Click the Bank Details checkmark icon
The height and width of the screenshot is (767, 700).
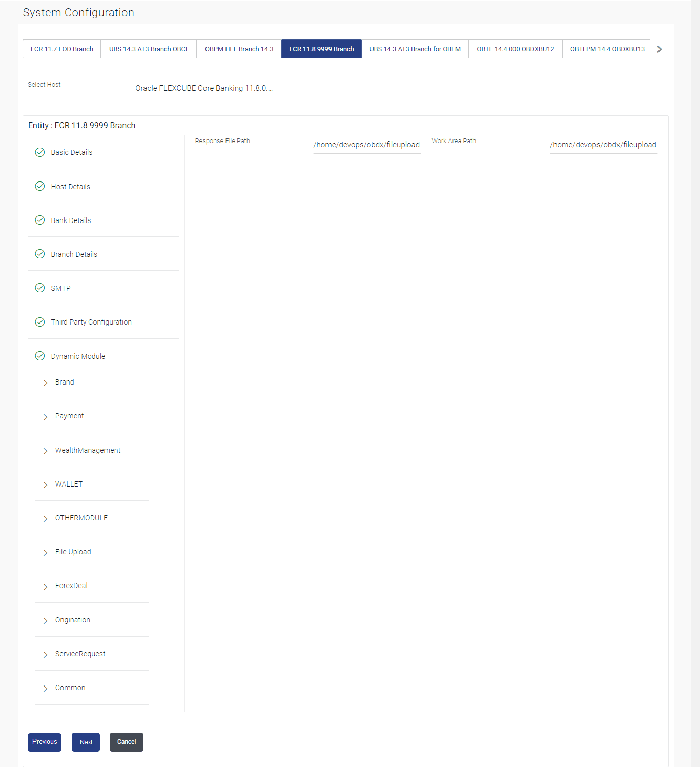click(x=39, y=220)
